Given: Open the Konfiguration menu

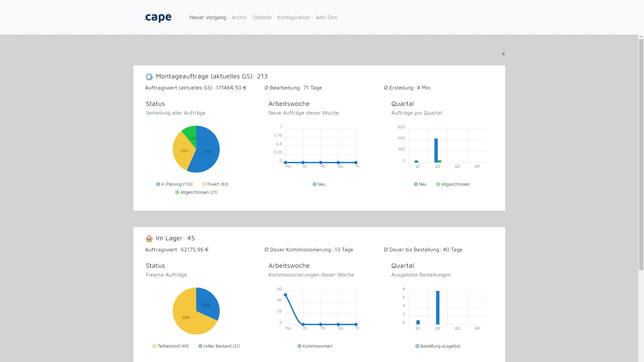Looking at the screenshot, I should pyautogui.click(x=293, y=17).
